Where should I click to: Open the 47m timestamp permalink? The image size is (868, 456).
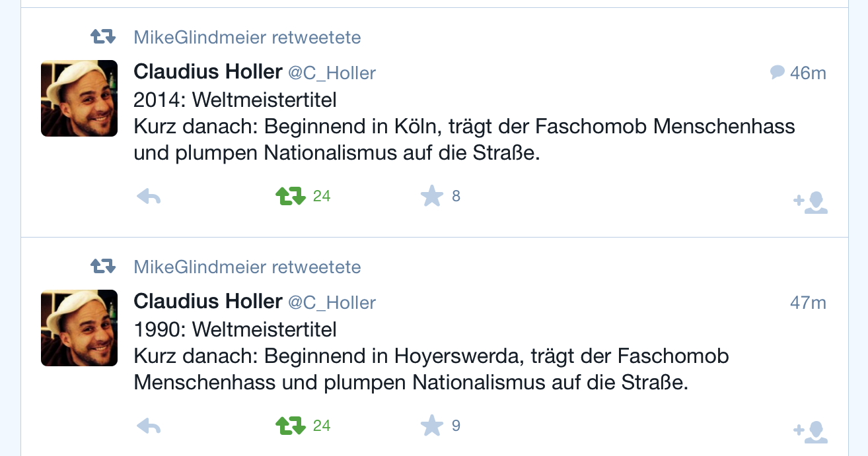click(x=808, y=302)
